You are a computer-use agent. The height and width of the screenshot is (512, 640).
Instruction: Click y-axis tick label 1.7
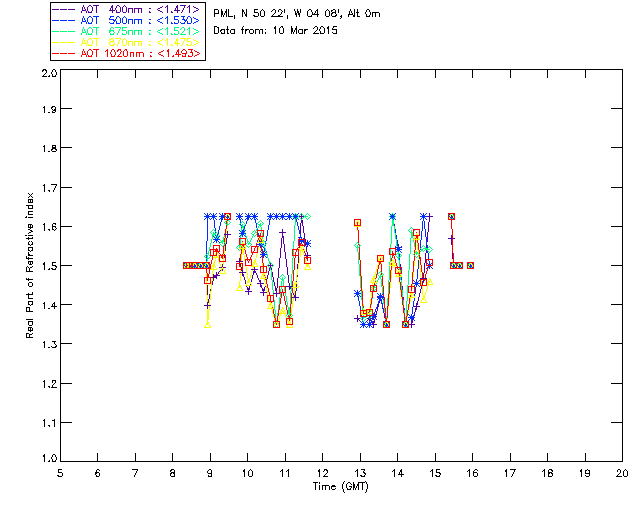point(49,188)
